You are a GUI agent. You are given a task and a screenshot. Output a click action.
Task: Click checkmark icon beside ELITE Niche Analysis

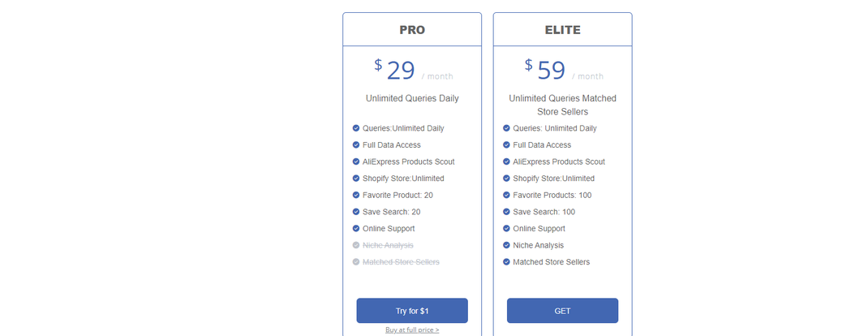pos(506,245)
